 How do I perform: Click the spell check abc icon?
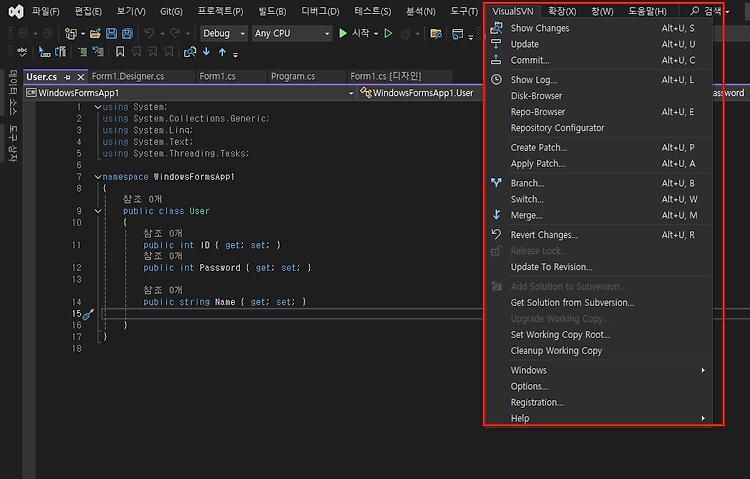tap(22, 52)
